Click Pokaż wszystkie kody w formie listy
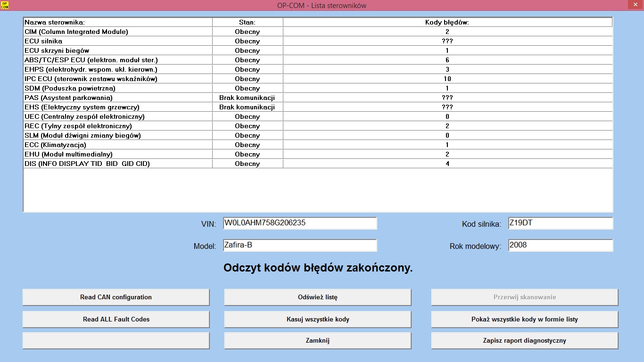 tap(524, 319)
